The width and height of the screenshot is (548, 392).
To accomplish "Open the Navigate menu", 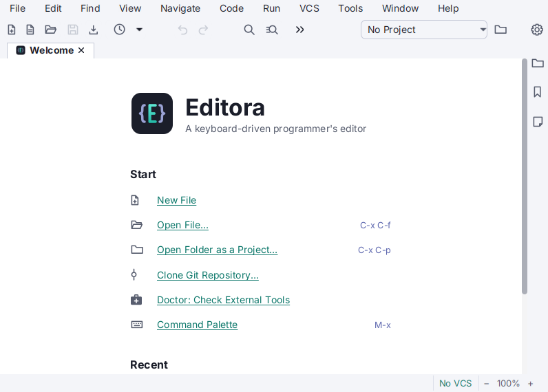I will [180, 8].
